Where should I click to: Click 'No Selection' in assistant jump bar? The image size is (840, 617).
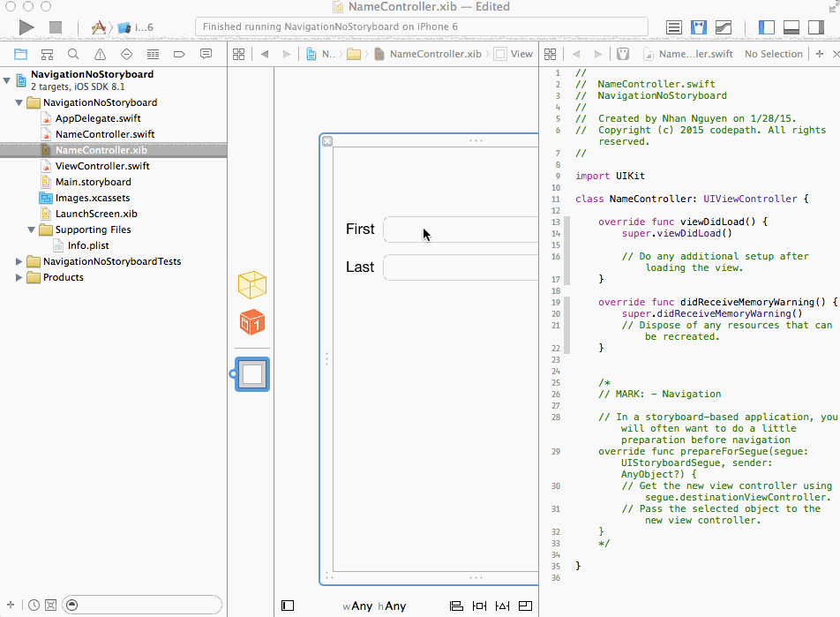(x=773, y=54)
